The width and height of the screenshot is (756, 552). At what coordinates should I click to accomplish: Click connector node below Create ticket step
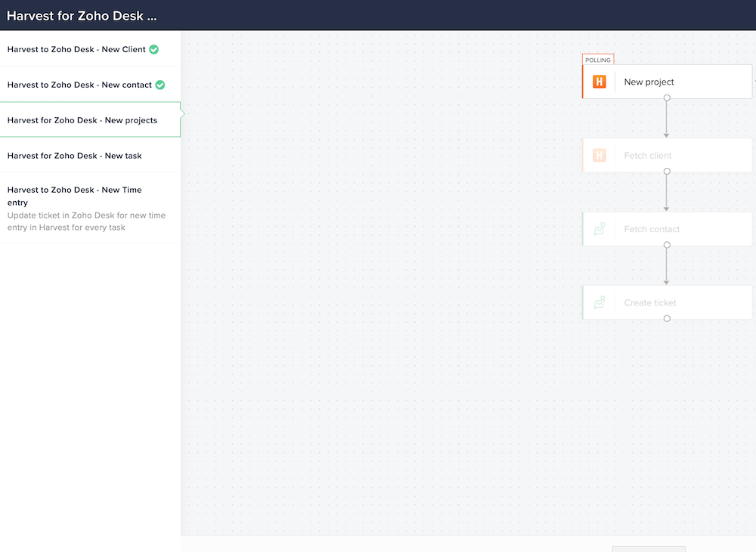click(x=667, y=318)
